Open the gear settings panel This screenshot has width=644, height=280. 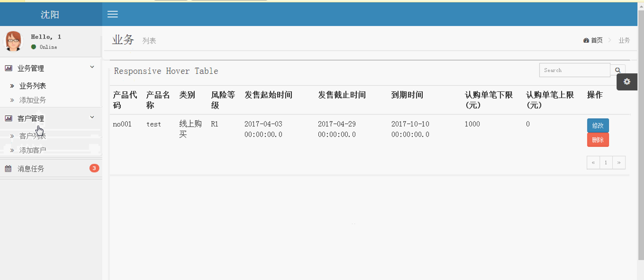click(x=627, y=82)
